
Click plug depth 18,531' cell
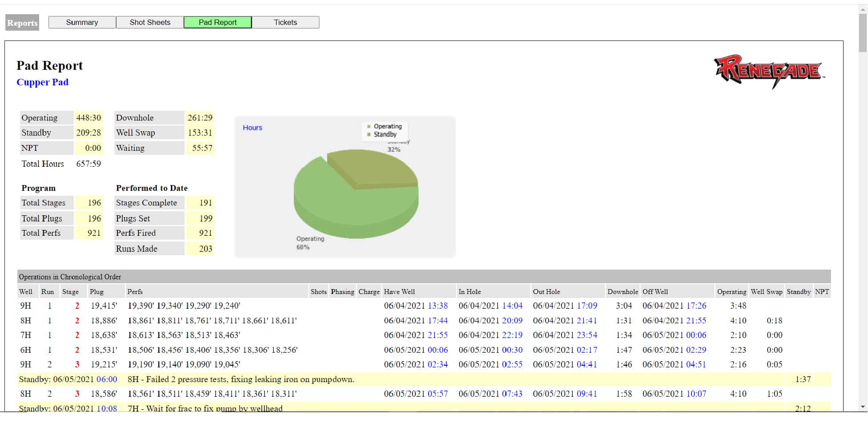[104, 350]
